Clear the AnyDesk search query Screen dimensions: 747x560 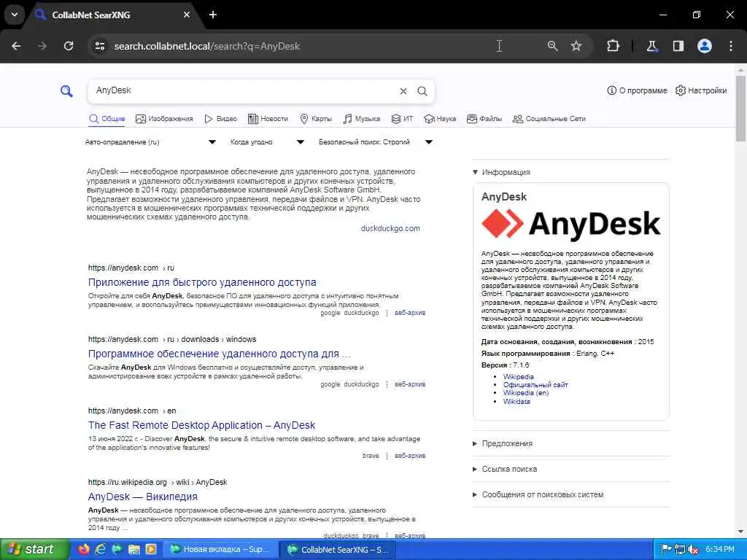tap(403, 91)
